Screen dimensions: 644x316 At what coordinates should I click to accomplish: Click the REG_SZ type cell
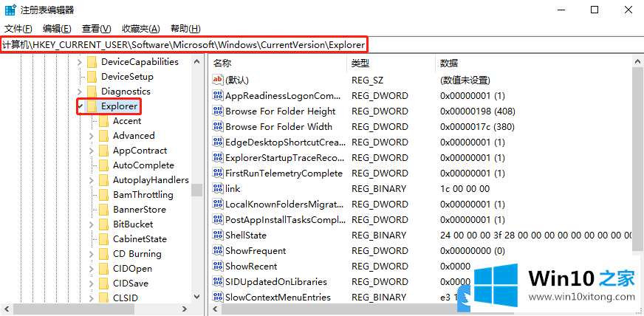pyautogui.click(x=367, y=80)
